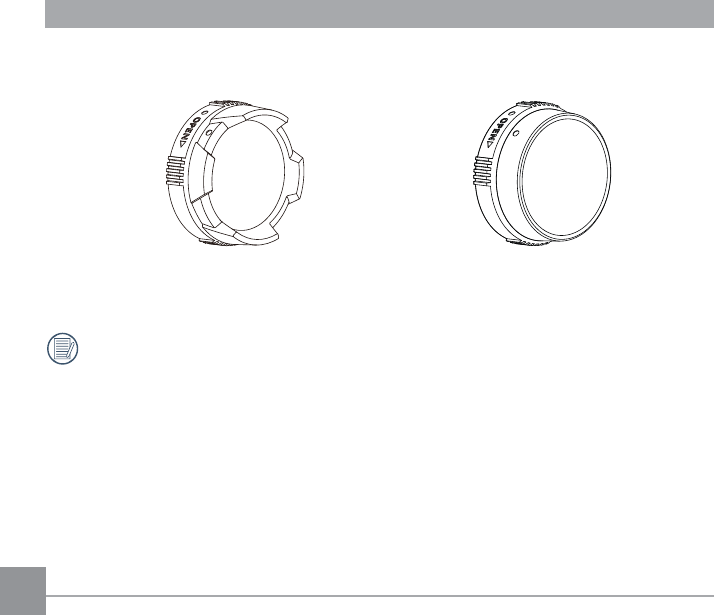Click the arrow triangle below left OPEN text

[x=182, y=145]
